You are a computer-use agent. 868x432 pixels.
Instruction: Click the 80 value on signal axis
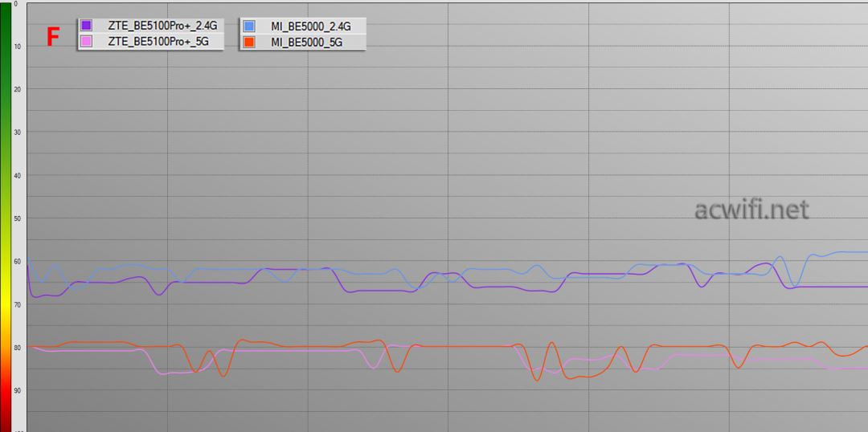pos(17,348)
